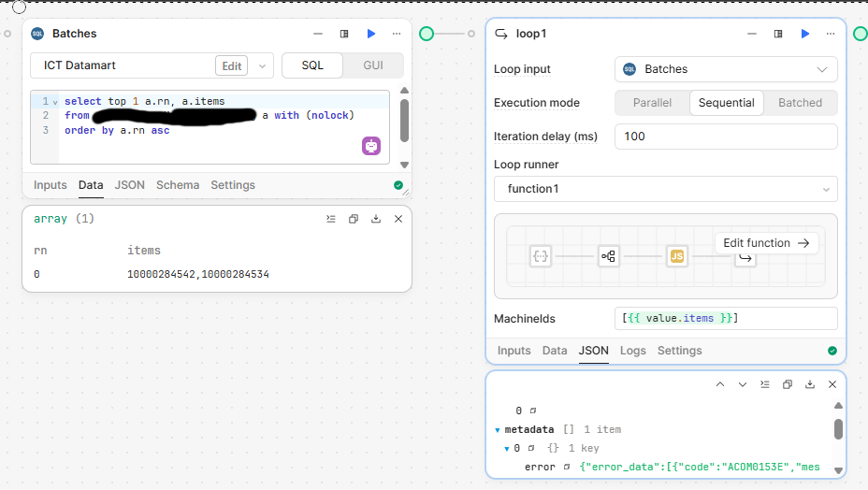Set execution mode to Batched
Screen dimensions: 868x490
tap(800, 103)
